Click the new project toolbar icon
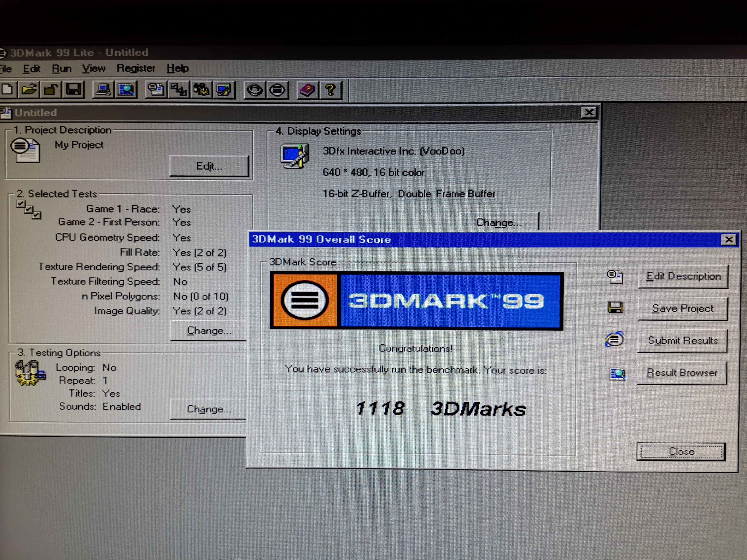 pyautogui.click(x=7, y=90)
